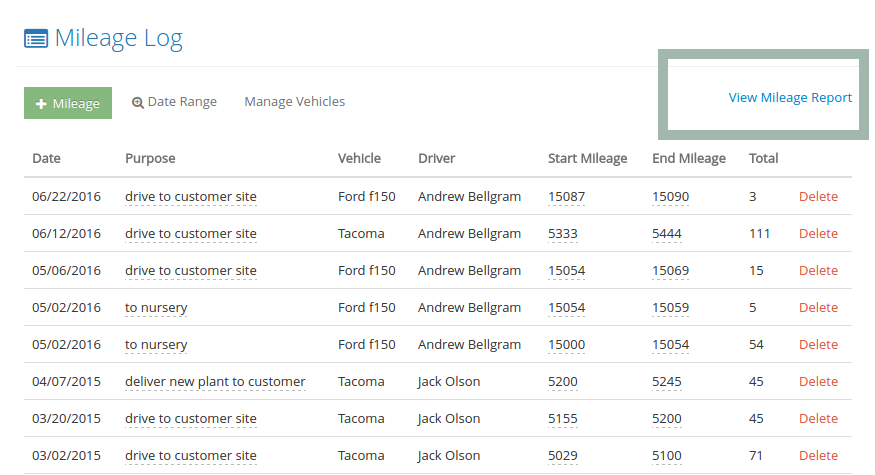The image size is (875, 475).
Task: Add a new mileage entry
Action: [68, 103]
